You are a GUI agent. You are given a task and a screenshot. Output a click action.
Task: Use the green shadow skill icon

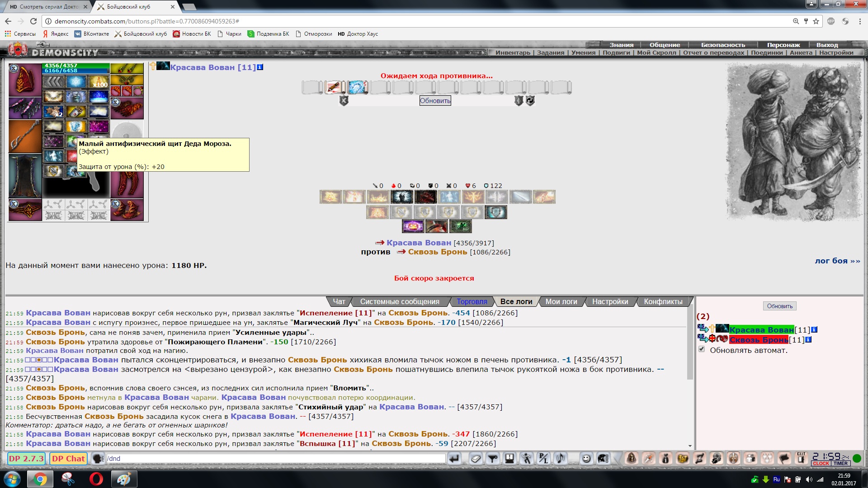461,226
